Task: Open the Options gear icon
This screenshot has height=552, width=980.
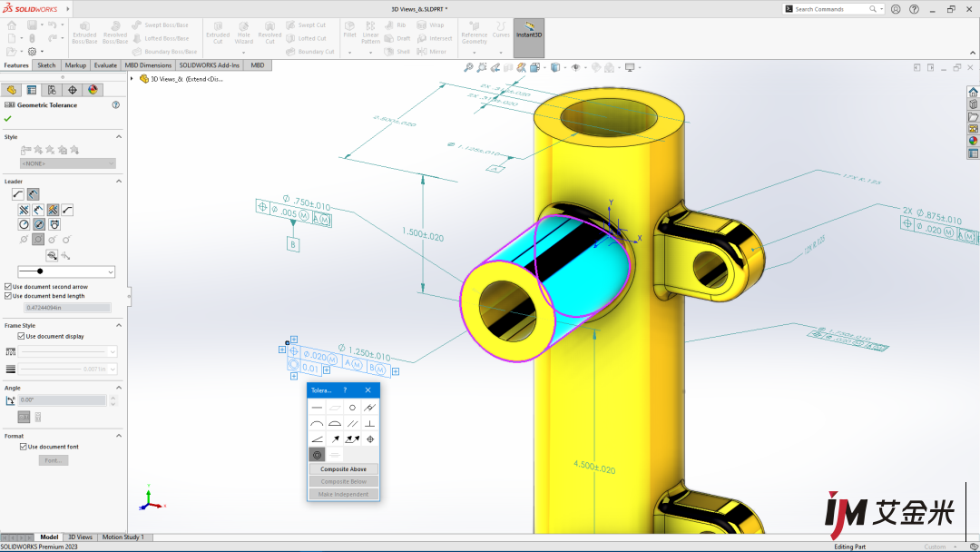Action: [x=32, y=51]
